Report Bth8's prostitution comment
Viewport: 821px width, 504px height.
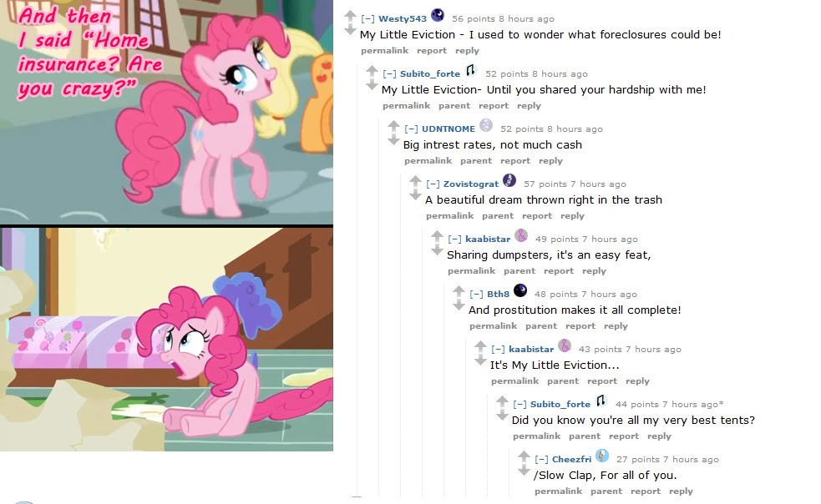[580, 326]
